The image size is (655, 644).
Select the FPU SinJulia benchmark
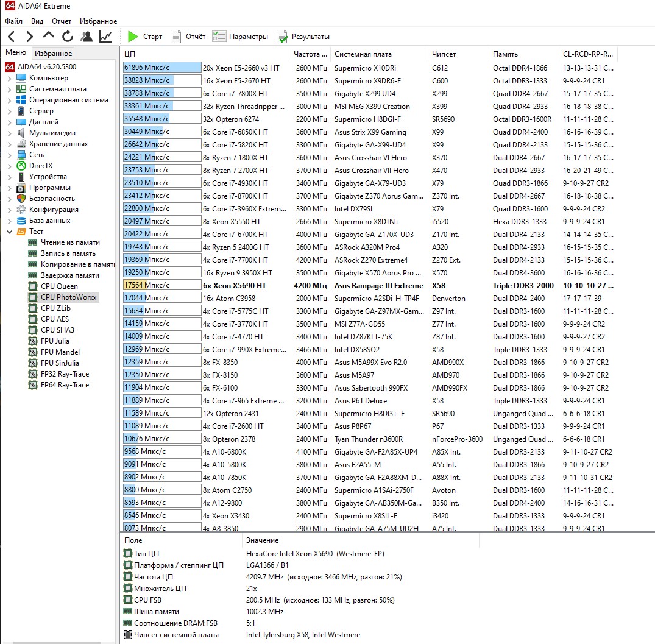click(x=60, y=363)
